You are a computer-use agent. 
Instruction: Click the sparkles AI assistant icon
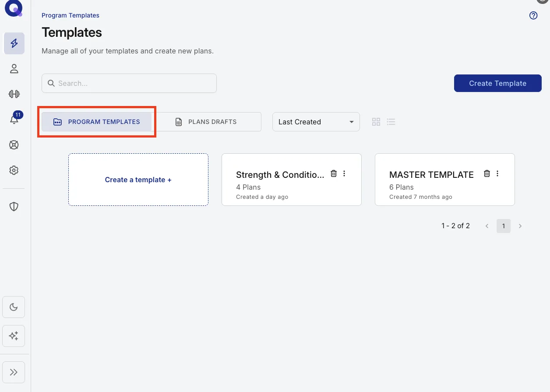pyautogui.click(x=14, y=336)
